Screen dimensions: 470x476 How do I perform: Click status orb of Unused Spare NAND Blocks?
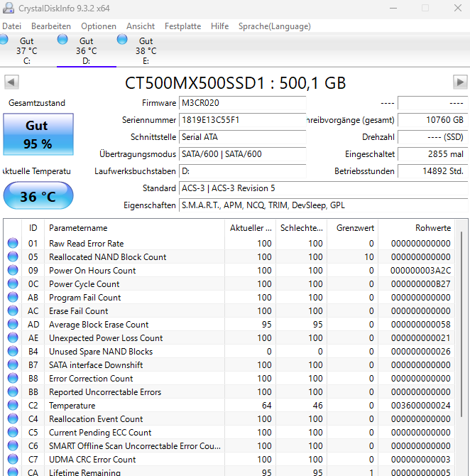point(13,351)
